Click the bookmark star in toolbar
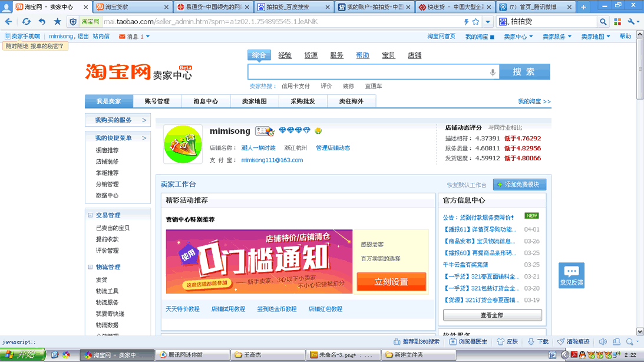644x362 pixels. pyautogui.click(x=57, y=22)
